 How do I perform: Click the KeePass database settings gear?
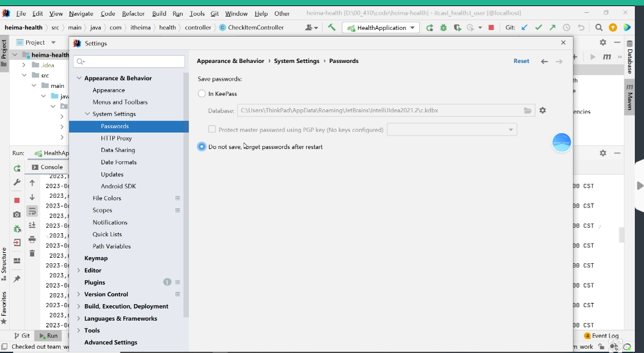543,111
